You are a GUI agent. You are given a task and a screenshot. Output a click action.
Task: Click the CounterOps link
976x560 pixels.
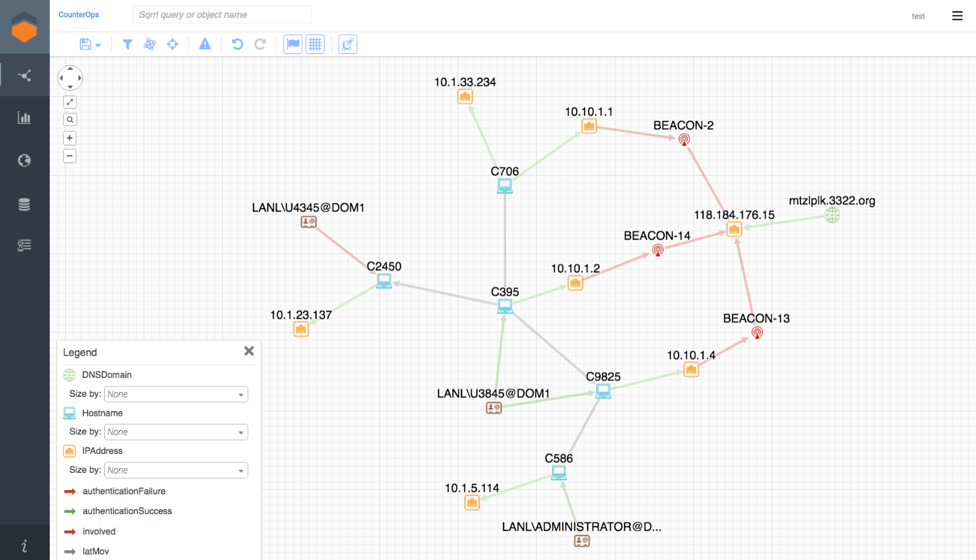click(x=79, y=15)
